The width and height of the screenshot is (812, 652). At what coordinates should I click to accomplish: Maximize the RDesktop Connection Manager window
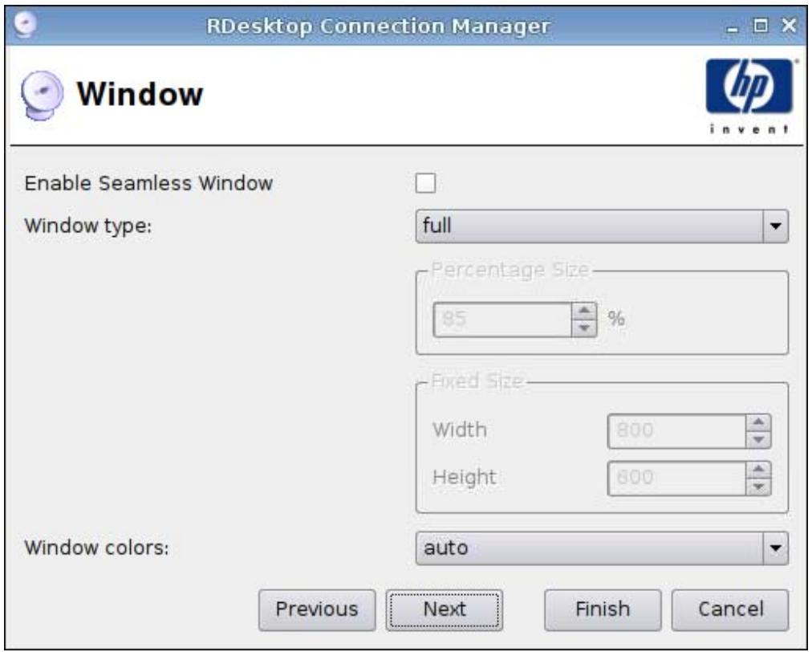[x=760, y=25]
